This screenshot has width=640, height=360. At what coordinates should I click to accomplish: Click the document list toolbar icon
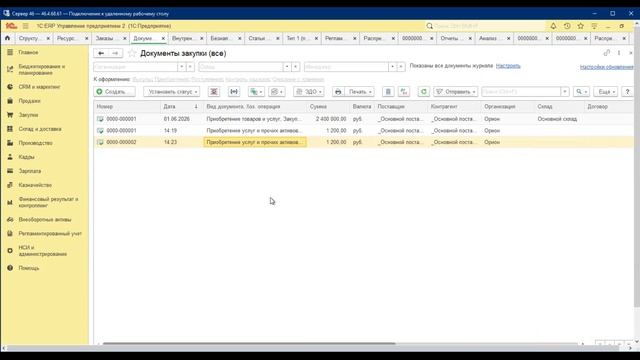click(388, 92)
